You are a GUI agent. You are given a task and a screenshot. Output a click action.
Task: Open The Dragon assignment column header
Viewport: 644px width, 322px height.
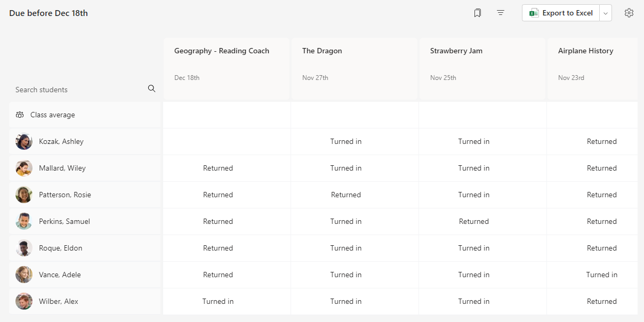pos(322,51)
